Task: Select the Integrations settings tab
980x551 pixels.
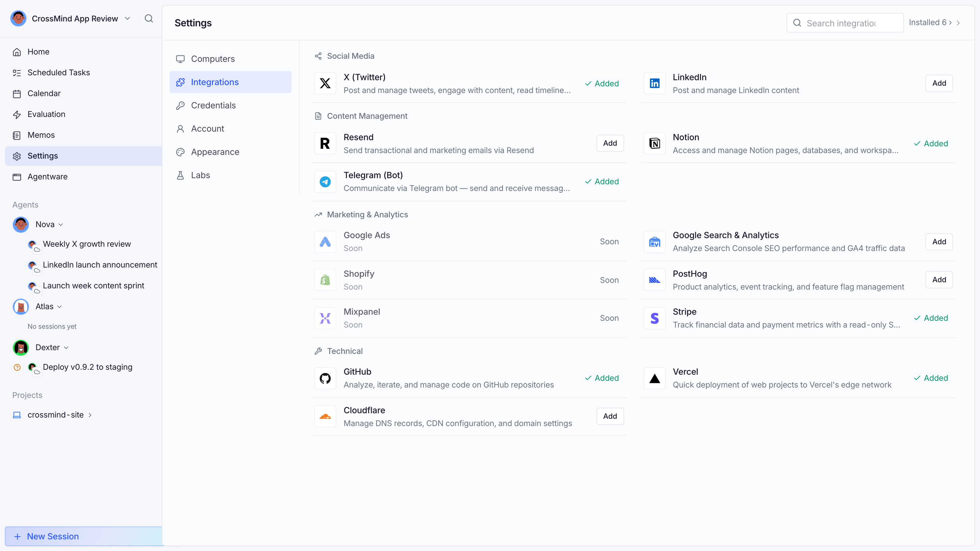Action: (231, 82)
